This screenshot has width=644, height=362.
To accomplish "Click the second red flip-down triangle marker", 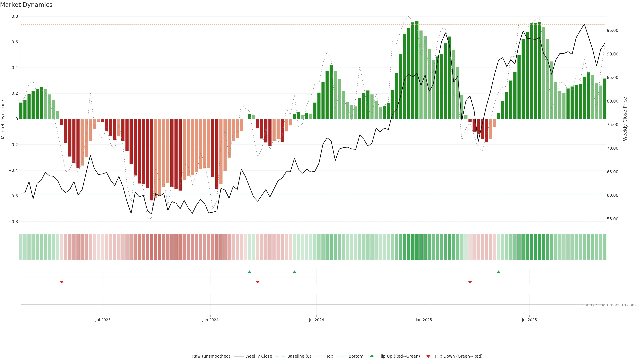I will tap(258, 282).
